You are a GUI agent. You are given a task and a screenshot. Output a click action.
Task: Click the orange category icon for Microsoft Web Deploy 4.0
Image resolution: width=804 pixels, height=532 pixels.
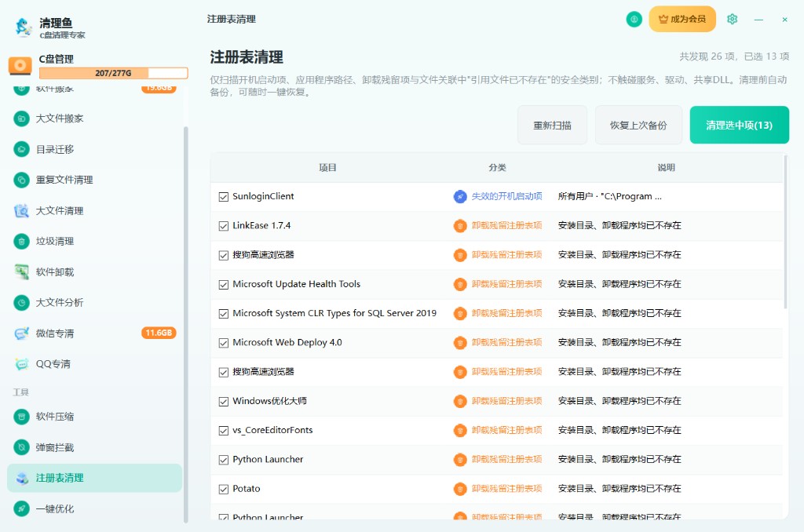coord(460,342)
